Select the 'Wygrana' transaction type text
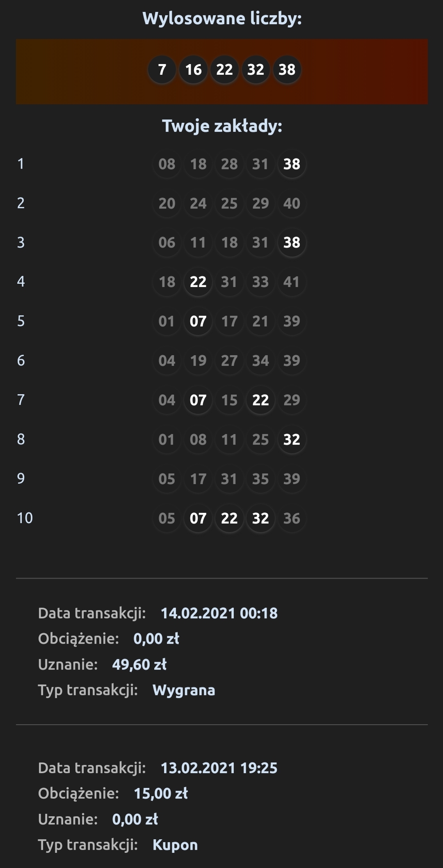 184,690
